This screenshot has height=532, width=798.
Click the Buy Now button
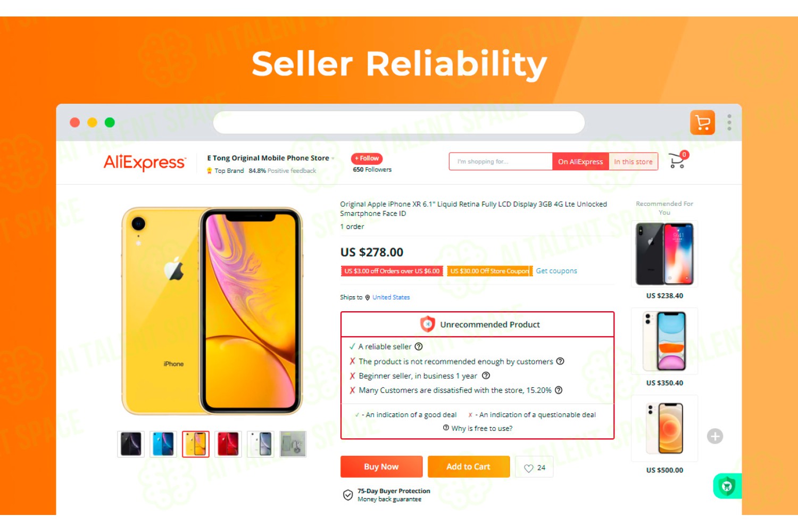[381, 467]
